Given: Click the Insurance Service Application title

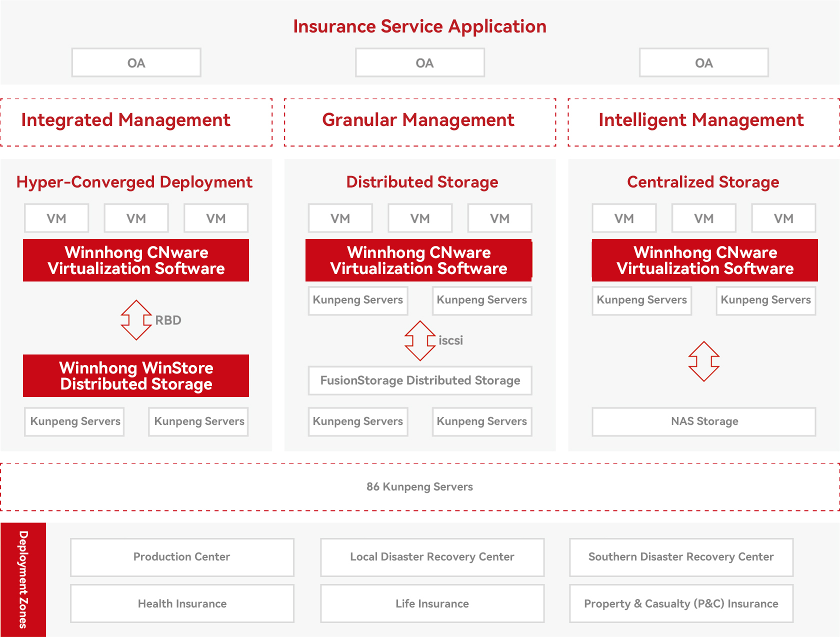Looking at the screenshot, I should pos(420,26).
